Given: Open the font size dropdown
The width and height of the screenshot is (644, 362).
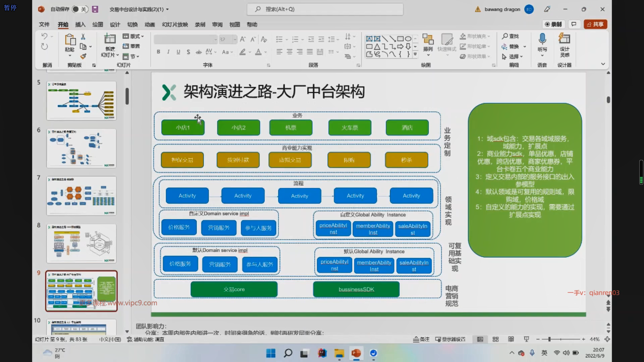Looking at the screenshot, I should (x=235, y=40).
